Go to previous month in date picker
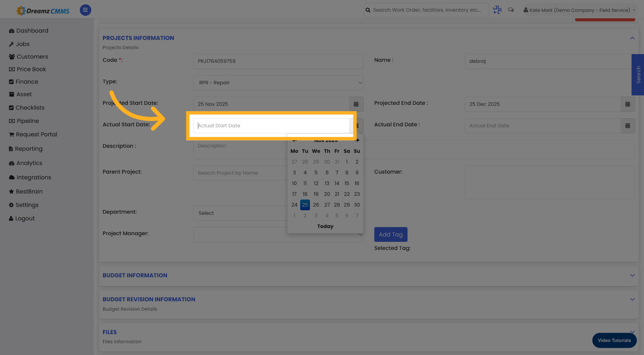The image size is (644, 355). click(294, 140)
